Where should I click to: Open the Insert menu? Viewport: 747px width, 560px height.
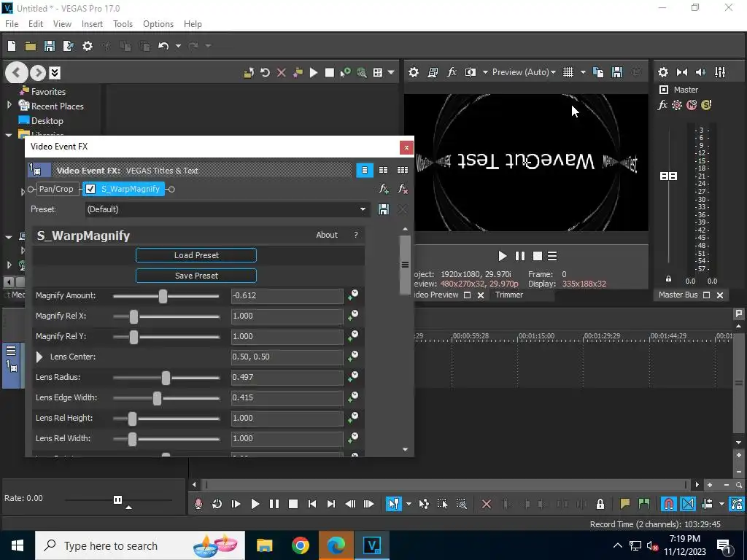(92, 24)
